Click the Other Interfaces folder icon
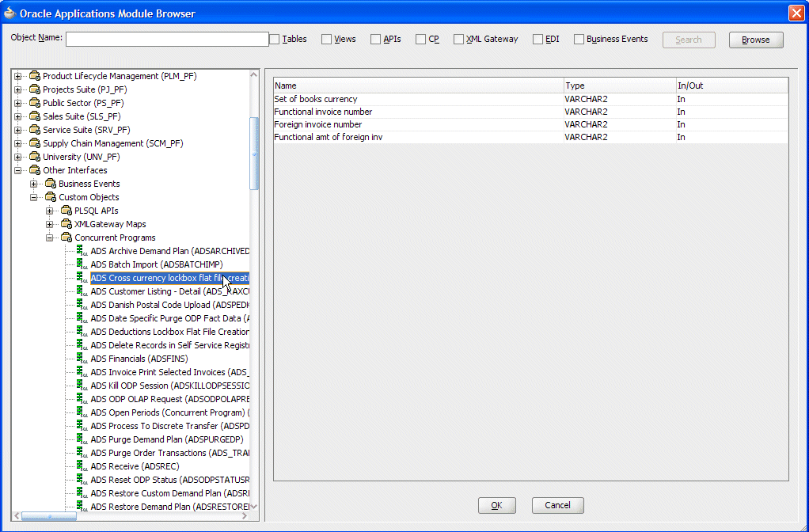This screenshot has width=809, height=532. [x=35, y=169]
